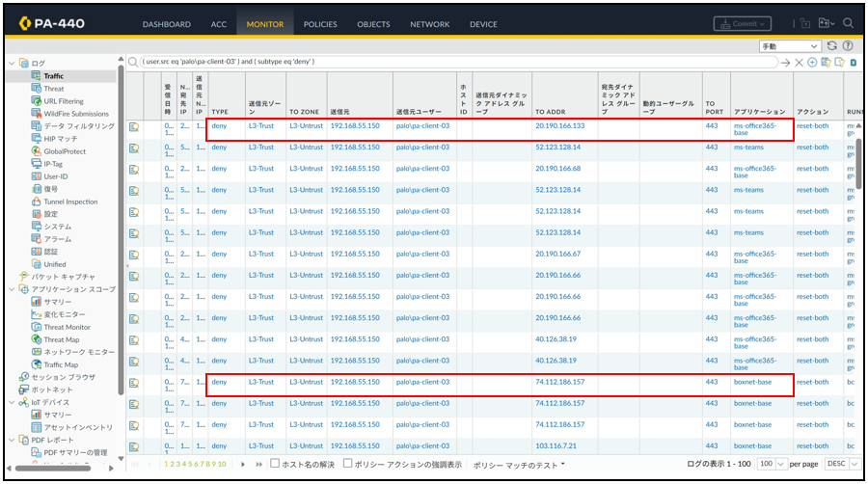Image resolution: width=868 pixels, height=484 pixels.
Task: Collapse the IoT デバイス tree node
Action: [13, 402]
